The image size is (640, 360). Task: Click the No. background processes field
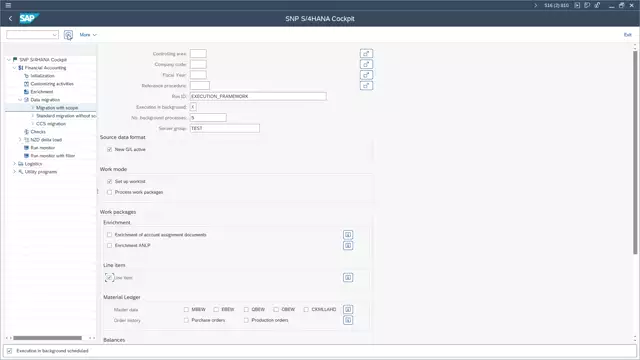pos(208,118)
